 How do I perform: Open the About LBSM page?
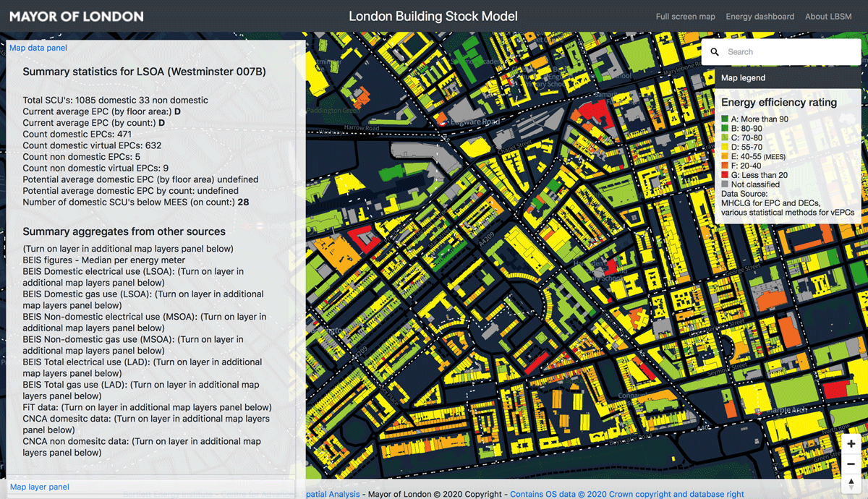tap(827, 17)
